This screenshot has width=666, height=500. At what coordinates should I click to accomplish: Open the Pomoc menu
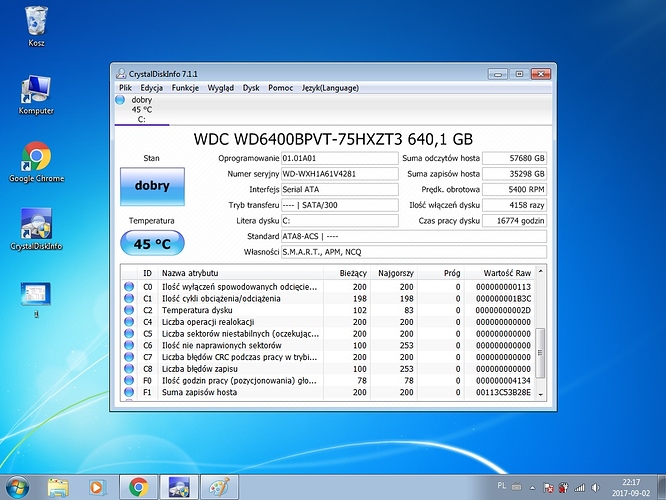(280, 88)
